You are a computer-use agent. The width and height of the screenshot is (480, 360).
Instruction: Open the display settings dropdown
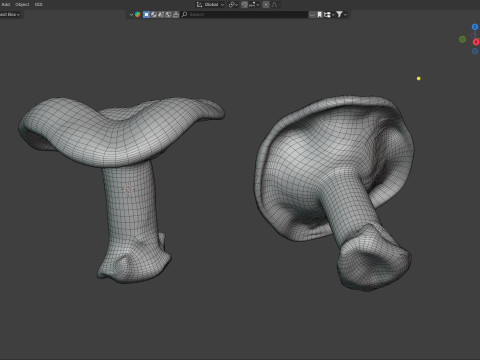[x=329, y=14]
